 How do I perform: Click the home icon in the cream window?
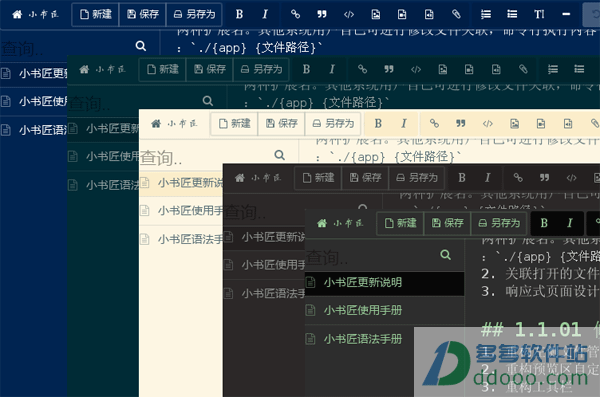pos(156,124)
